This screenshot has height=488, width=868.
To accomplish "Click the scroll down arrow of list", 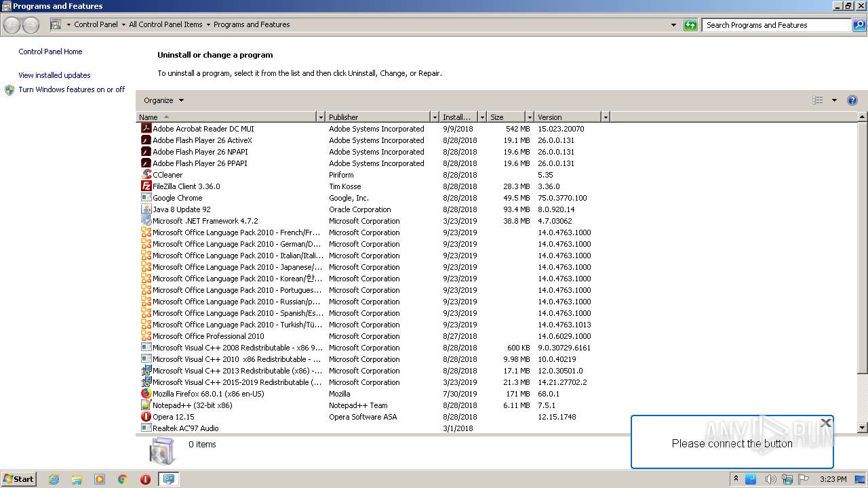I will [x=863, y=428].
